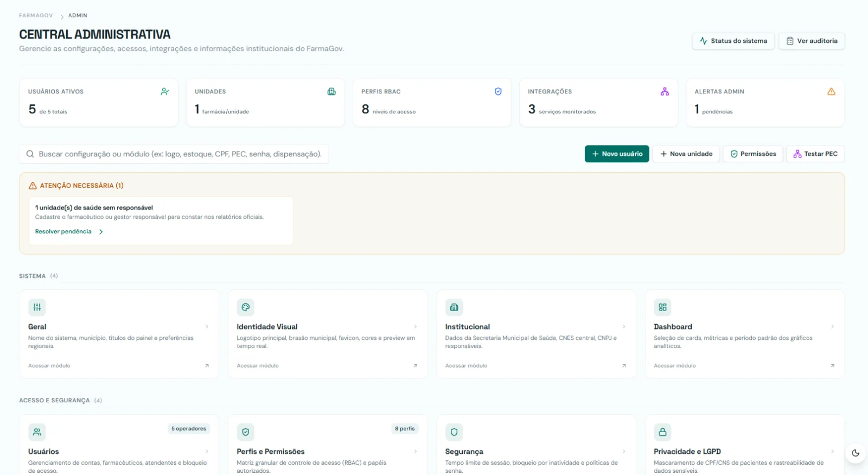Select the ADMIN breadcrumb item

click(78, 16)
